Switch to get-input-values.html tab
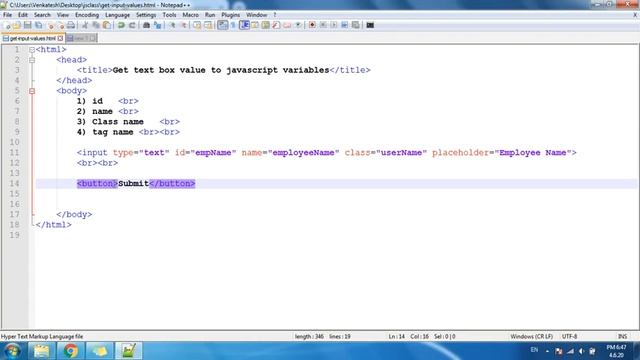 (x=33, y=38)
